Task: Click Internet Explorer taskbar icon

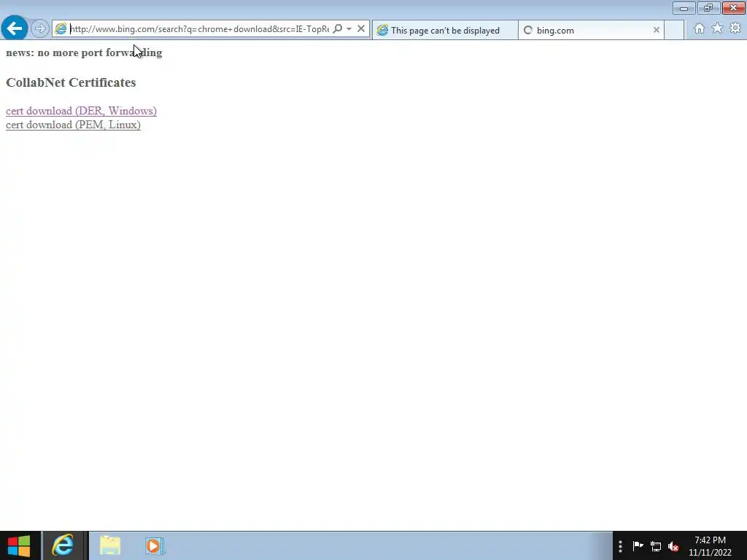Action: (63, 545)
